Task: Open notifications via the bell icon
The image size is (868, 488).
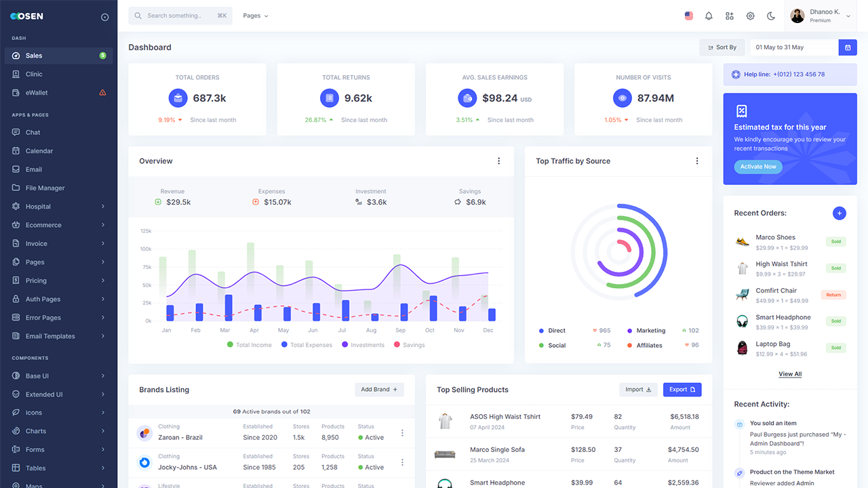Action: point(709,16)
